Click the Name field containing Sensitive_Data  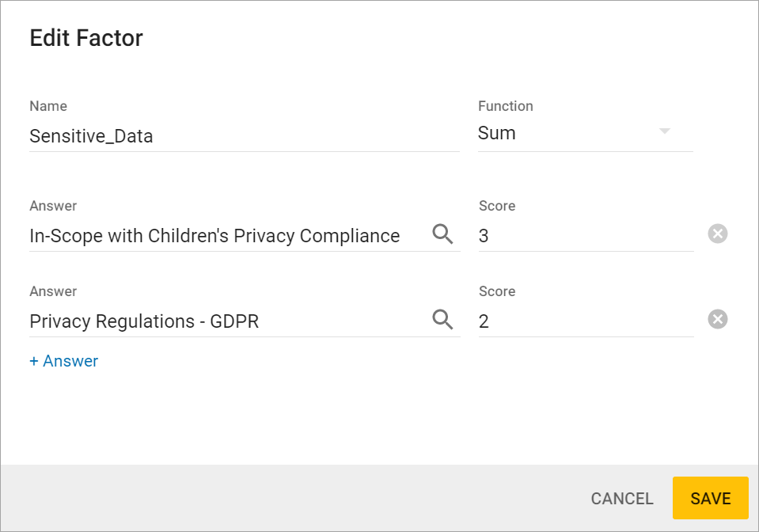[237, 136]
